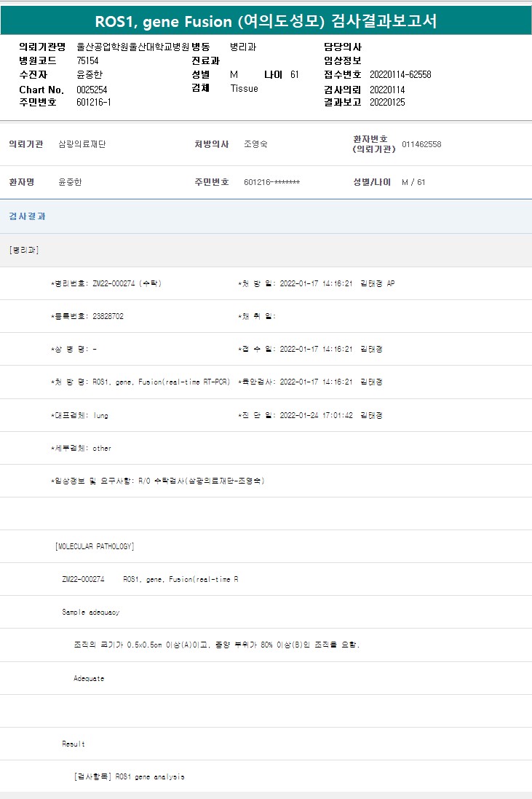532x799 pixels.
Task: Click the Adequate result text
Action: point(89,678)
